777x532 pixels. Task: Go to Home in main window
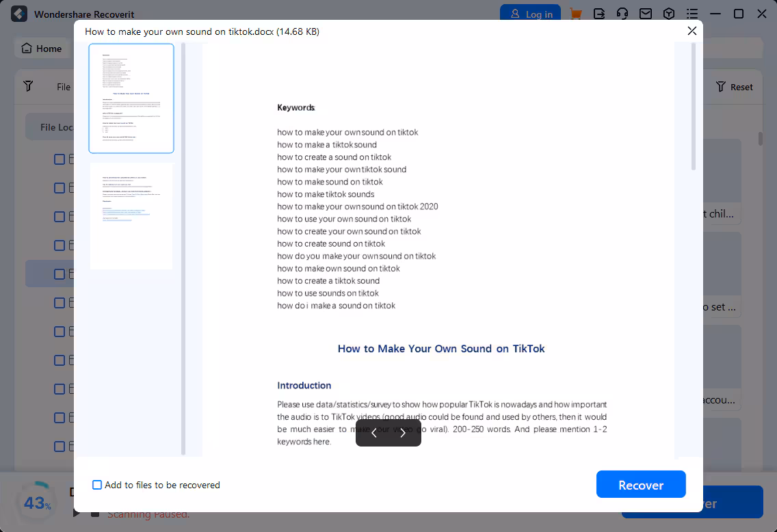[x=42, y=49]
